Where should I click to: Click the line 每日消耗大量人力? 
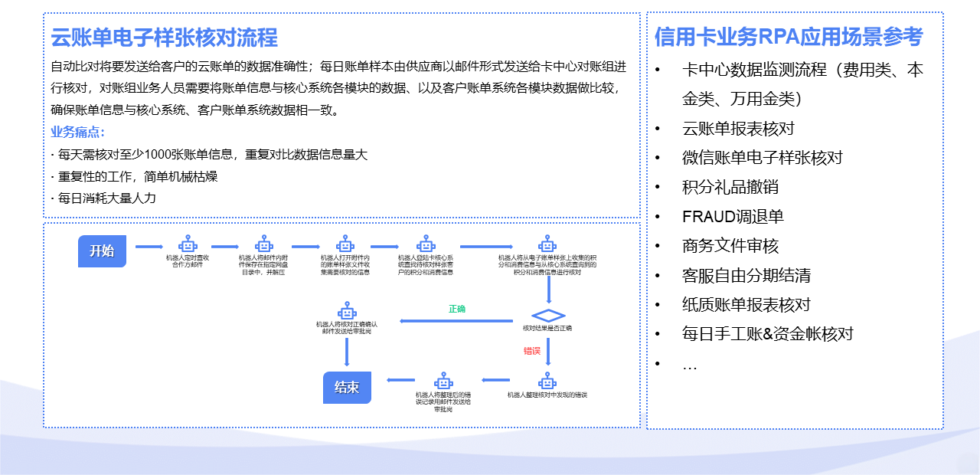[x=103, y=198]
